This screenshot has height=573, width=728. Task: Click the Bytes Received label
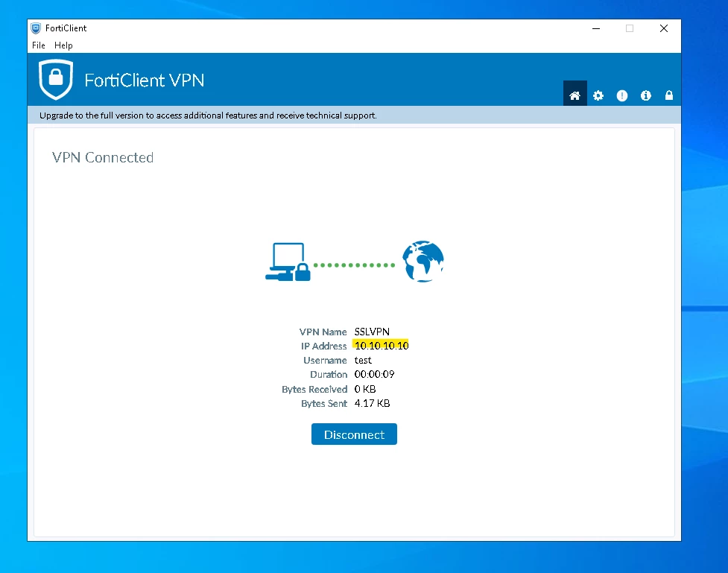tap(314, 389)
